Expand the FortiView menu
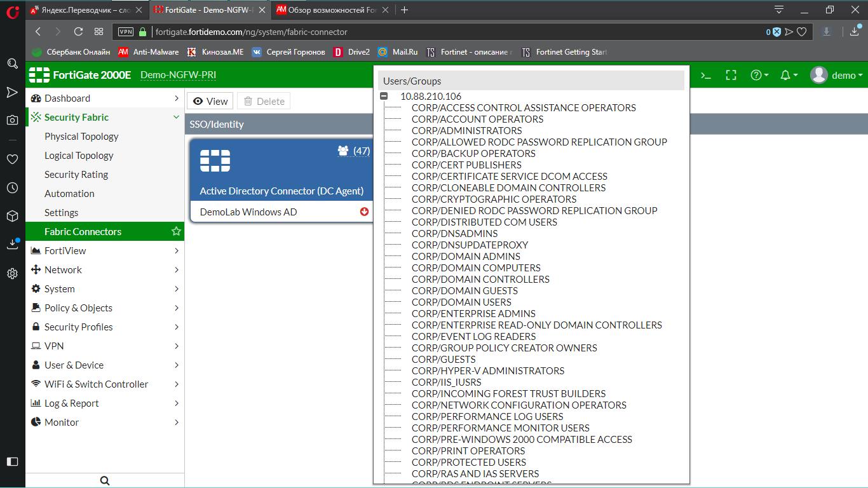Screen dimensions: 868x488 tap(105, 250)
